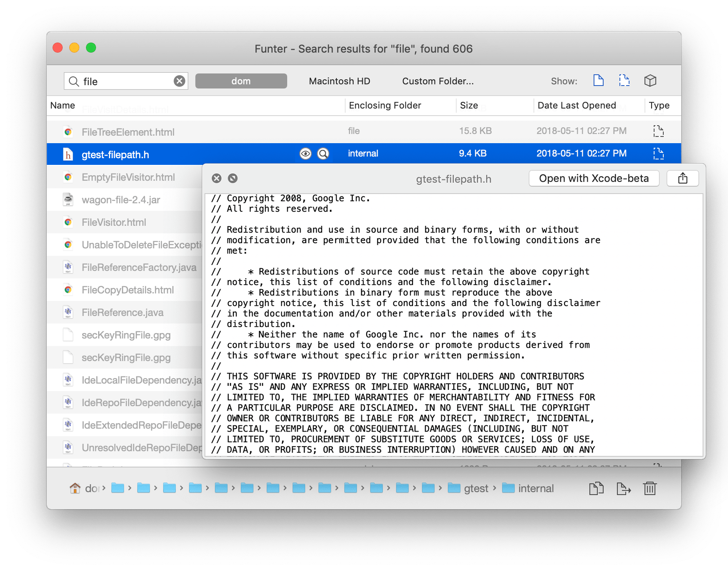Click the jar icon beside wagon-file-2.4.jar

68,200
